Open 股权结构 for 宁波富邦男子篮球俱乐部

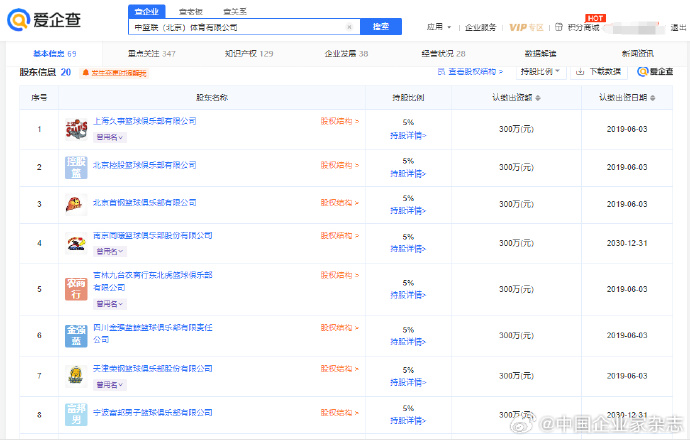pyautogui.click(x=340, y=412)
